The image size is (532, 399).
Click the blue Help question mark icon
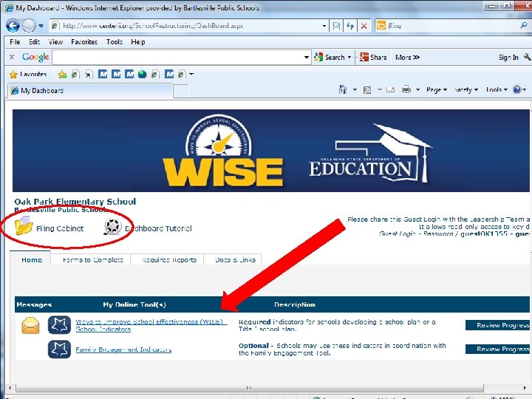[x=517, y=89]
